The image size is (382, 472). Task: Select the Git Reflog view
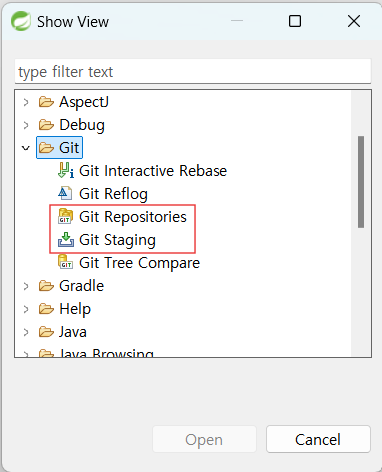(x=113, y=194)
